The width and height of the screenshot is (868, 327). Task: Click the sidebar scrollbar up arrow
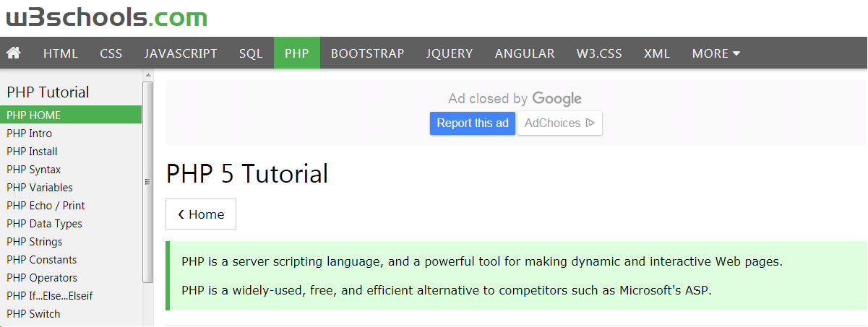148,74
